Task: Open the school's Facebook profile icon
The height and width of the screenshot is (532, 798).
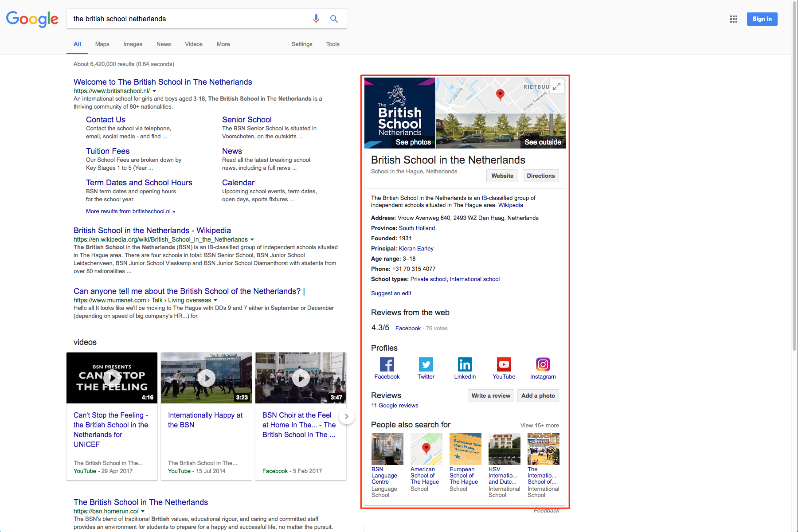Action: tap(387, 364)
